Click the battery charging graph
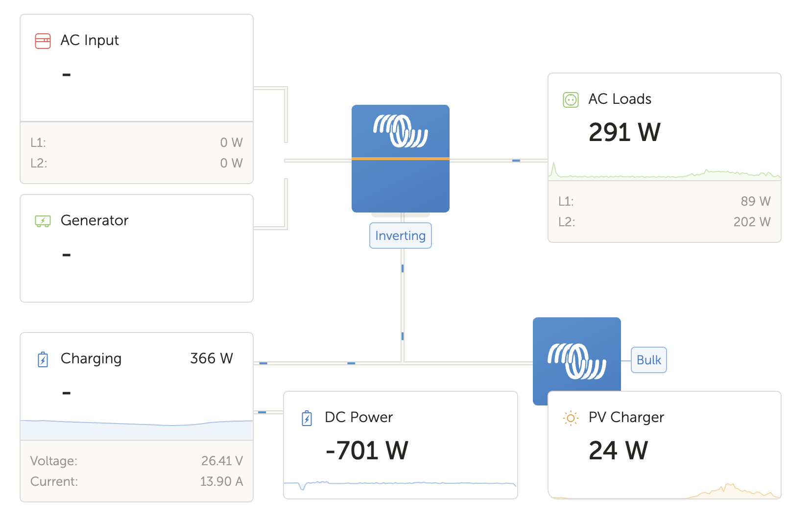 coord(137,429)
